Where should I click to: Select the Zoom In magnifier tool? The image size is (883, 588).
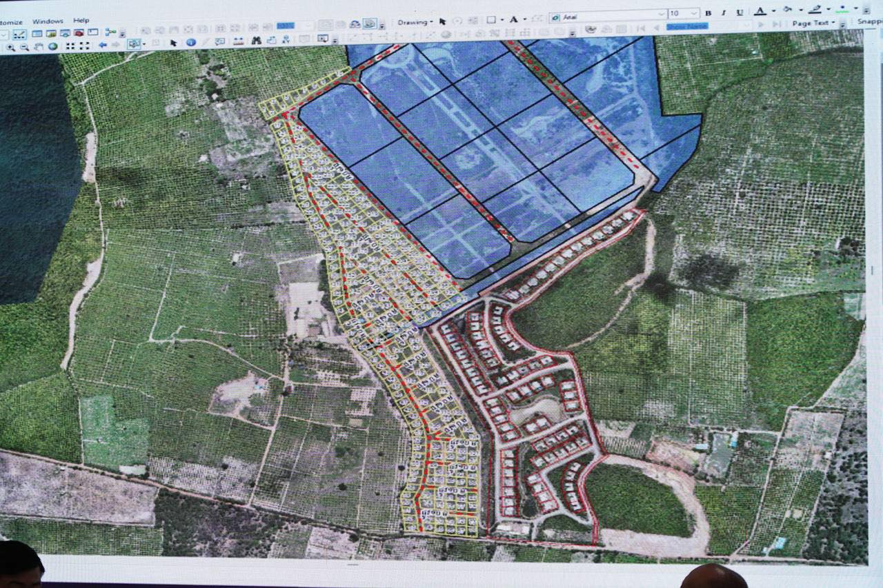pos(10,46)
